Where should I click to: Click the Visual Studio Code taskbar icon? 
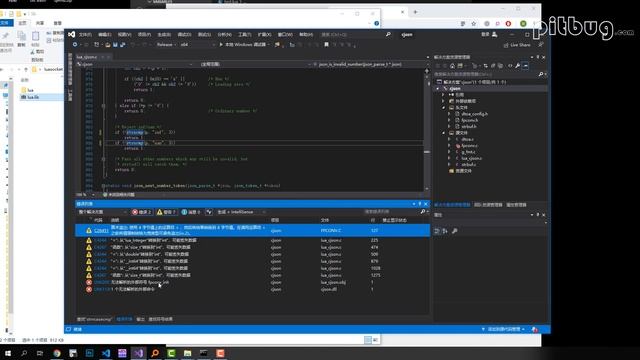tap(106, 353)
